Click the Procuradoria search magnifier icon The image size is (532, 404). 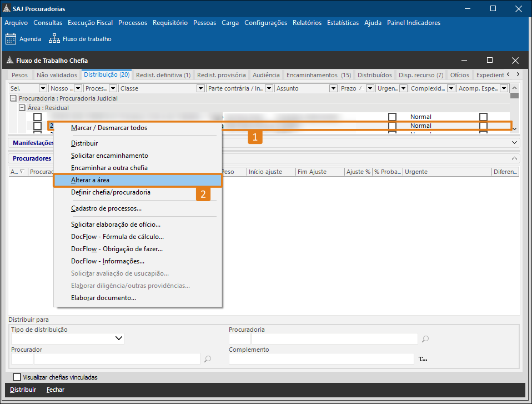pos(425,339)
